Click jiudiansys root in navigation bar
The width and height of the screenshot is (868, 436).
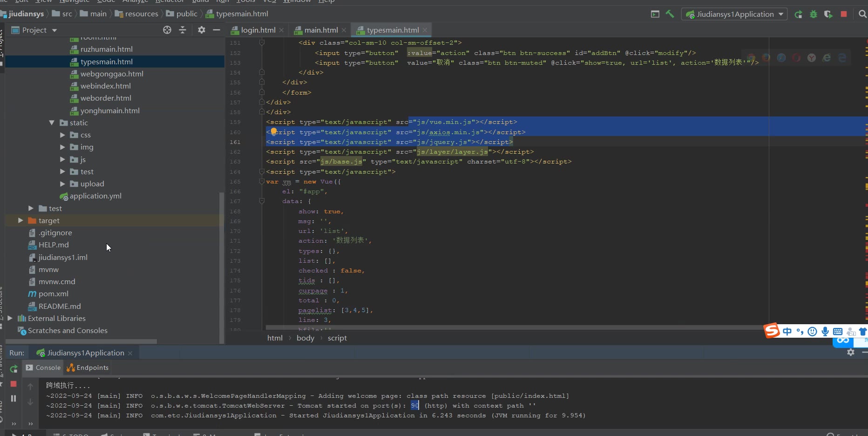tap(26, 14)
